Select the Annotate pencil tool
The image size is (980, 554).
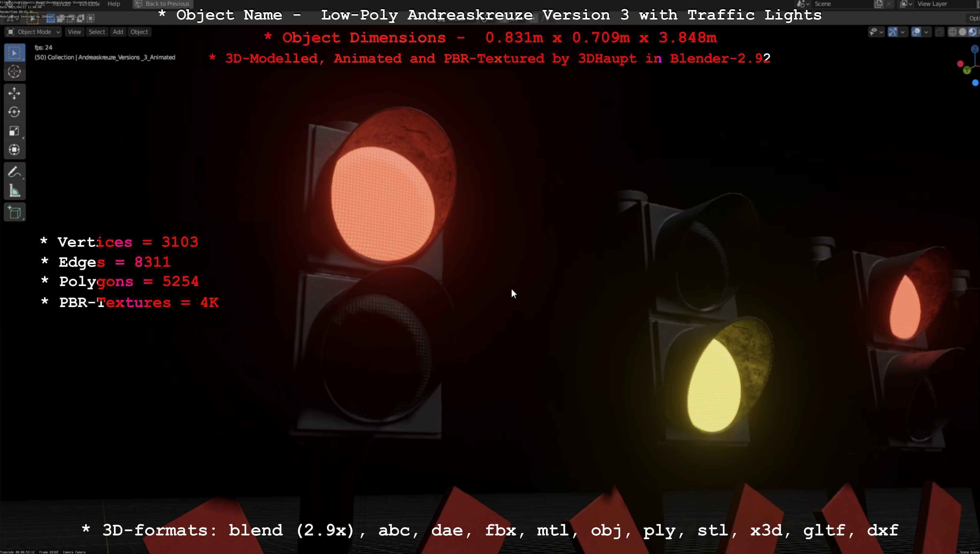tap(14, 172)
